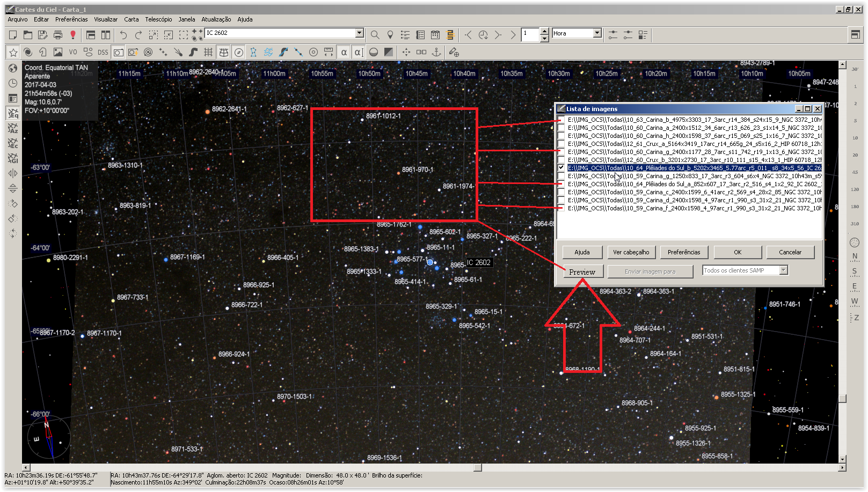Click the anchor icon in the toolbar
Viewport: 868px width, 492px height.
click(436, 52)
